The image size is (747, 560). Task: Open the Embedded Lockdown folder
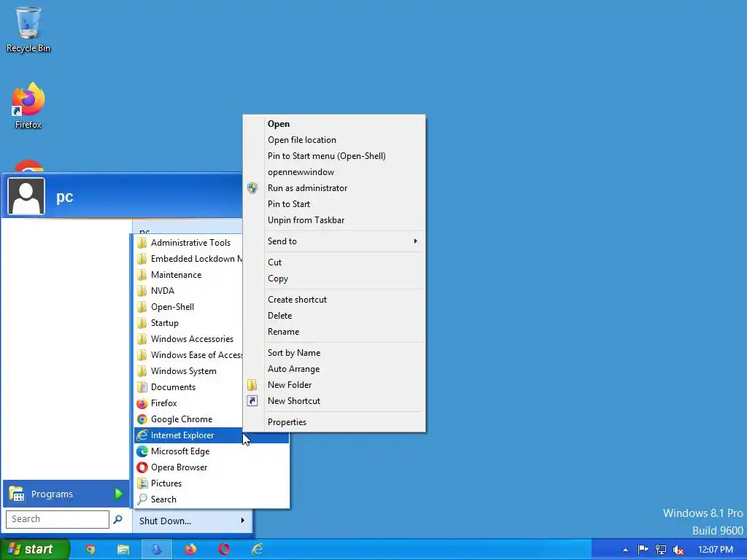pyautogui.click(x=189, y=259)
